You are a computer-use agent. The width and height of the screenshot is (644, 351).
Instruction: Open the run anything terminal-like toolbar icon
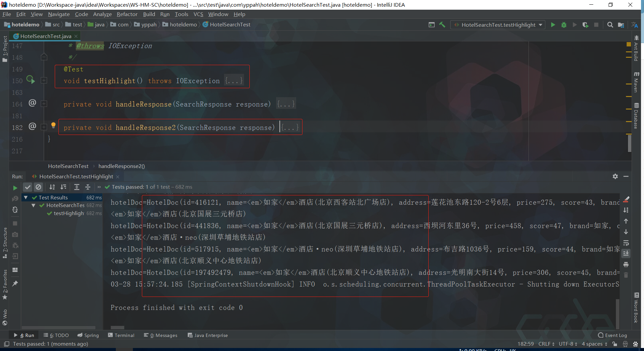click(x=432, y=25)
